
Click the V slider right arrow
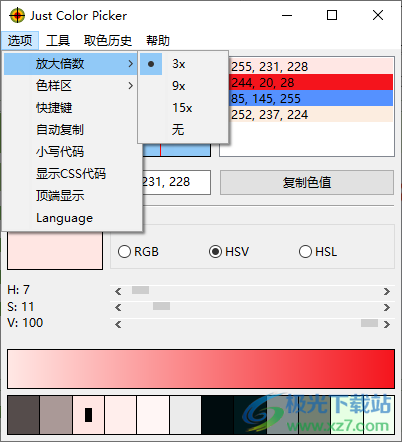click(387, 324)
